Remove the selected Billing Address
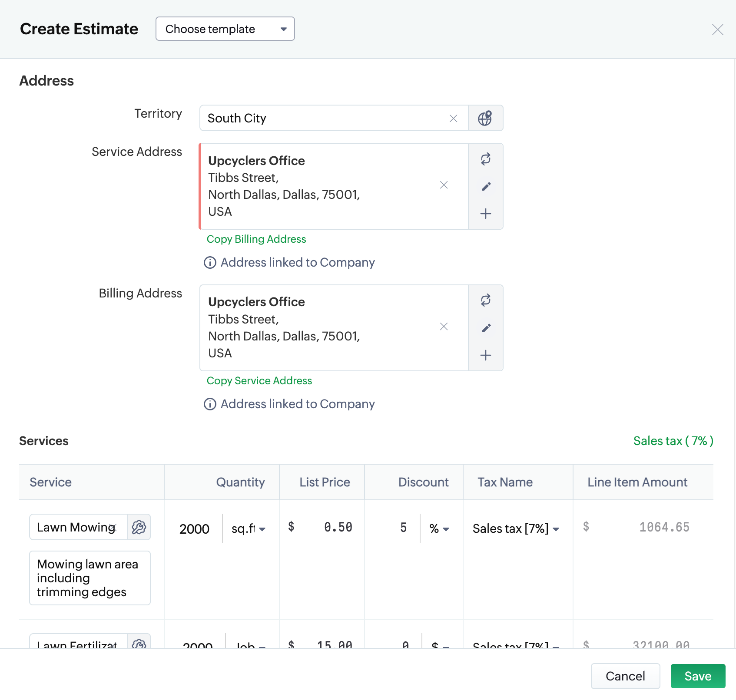736x700 pixels. (x=444, y=327)
